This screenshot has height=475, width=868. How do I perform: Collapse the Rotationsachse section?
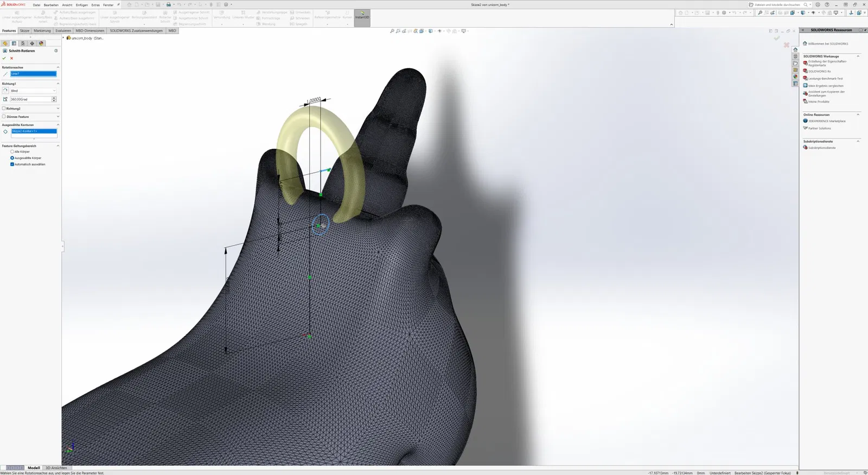tap(58, 67)
